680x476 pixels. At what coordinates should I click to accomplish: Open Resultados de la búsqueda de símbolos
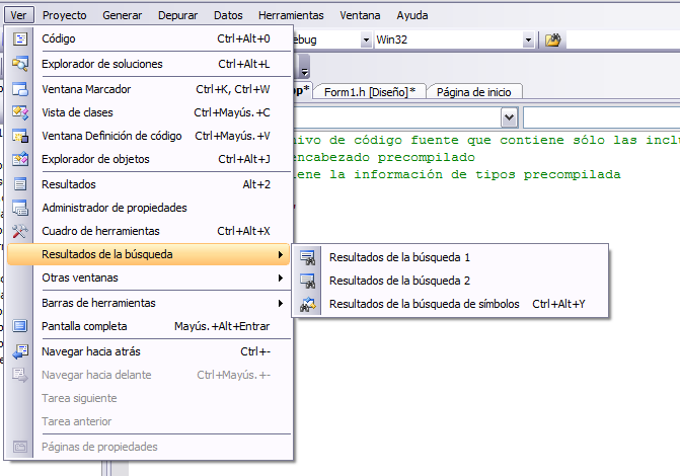[x=450, y=304]
